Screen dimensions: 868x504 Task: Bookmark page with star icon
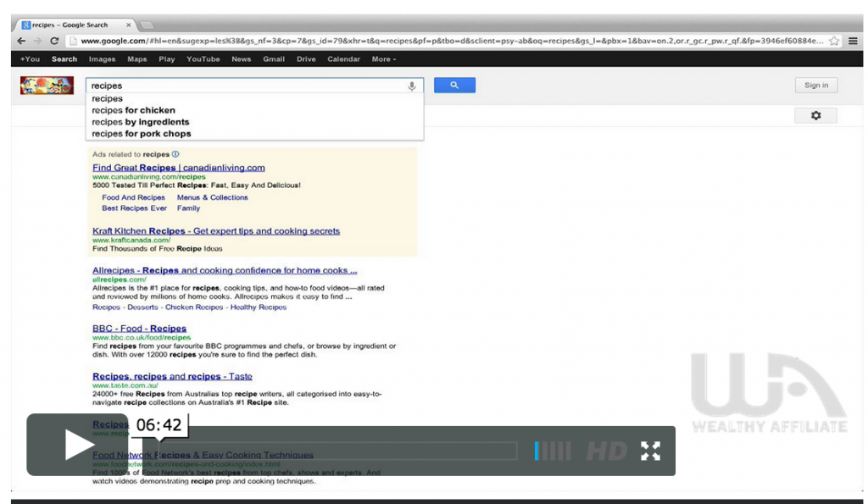tap(834, 41)
